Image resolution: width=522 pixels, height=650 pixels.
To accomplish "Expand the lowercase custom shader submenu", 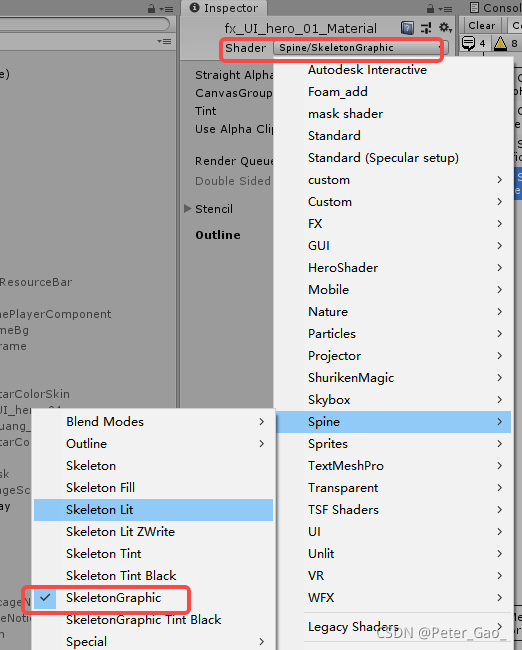I will (393, 180).
